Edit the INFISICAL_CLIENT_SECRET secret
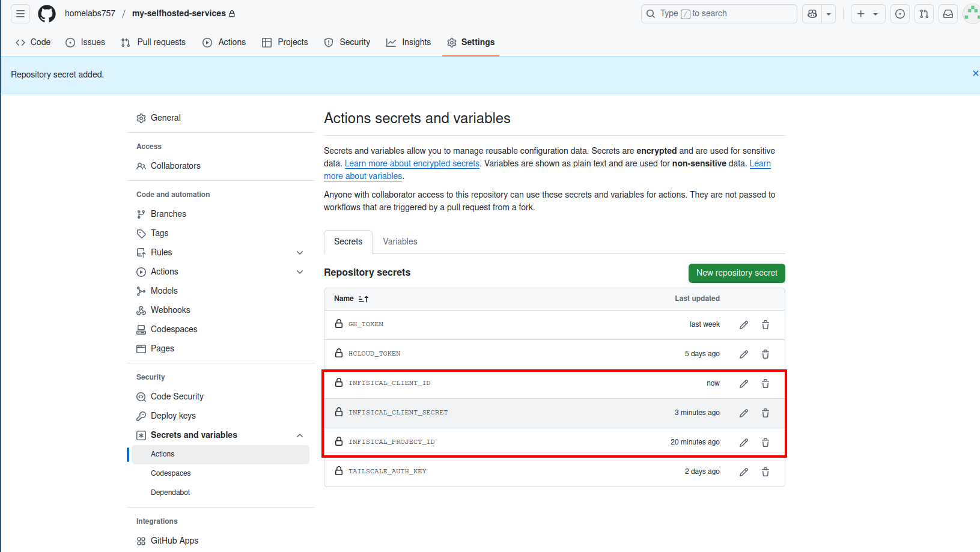 point(744,413)
